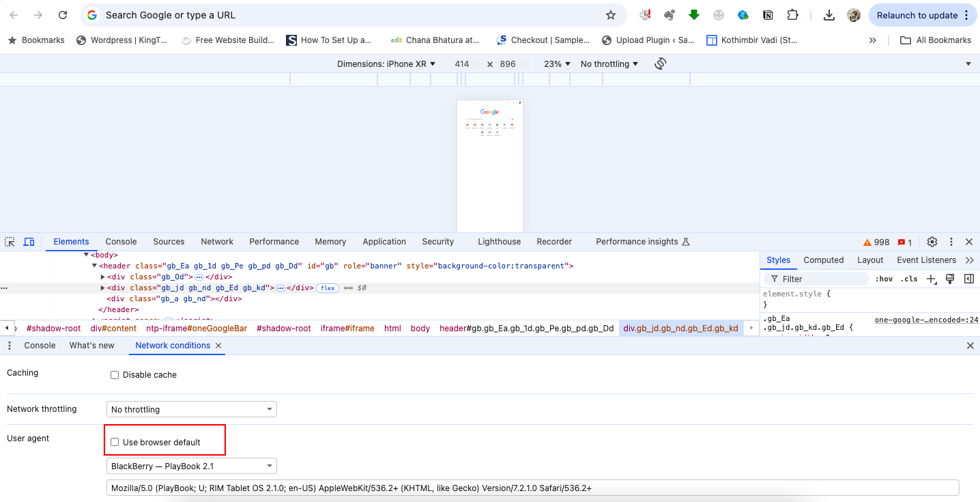
Task: Close DevTools with the X icon
Action: coord(969,242)
